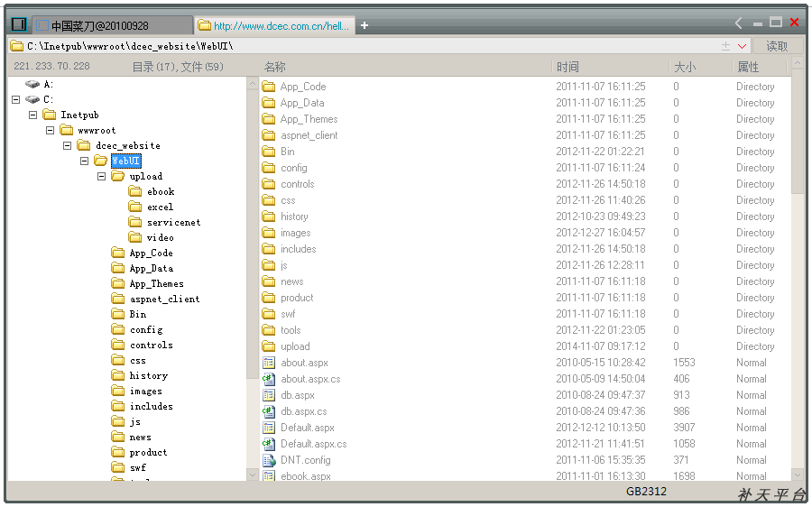Click the upload folder icon in file list
This screenshot has width=812, height=507.
[x=268, y=346]
